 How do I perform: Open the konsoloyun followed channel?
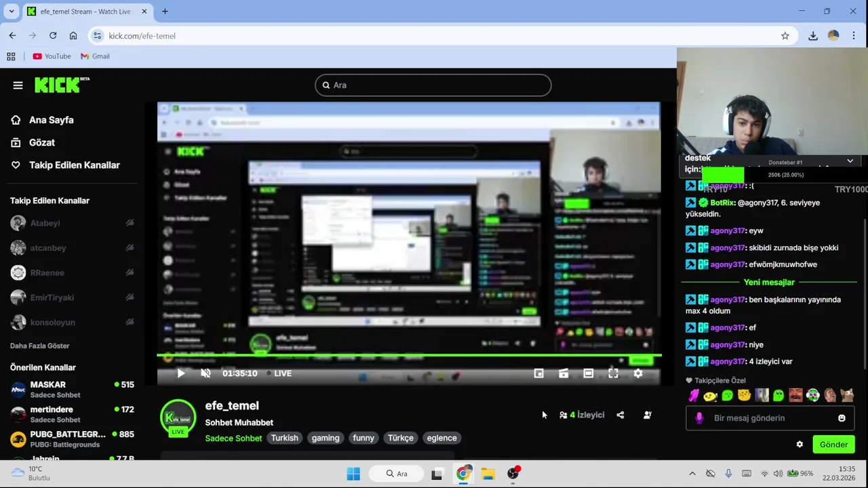point(53,323)
